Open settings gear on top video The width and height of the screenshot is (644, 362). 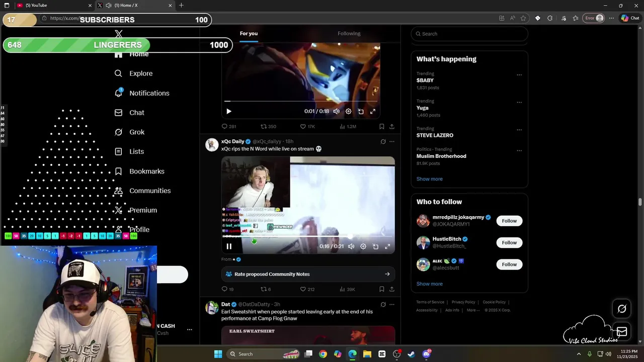[x=349, y=111]
